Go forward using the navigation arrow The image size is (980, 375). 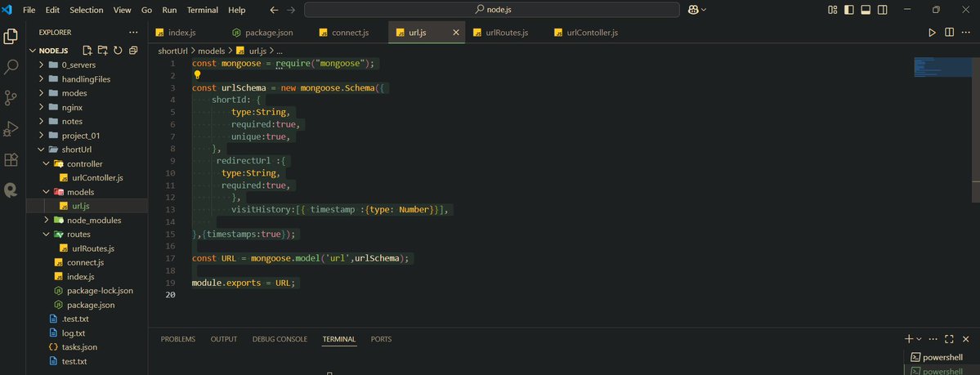tap(291, 10)
